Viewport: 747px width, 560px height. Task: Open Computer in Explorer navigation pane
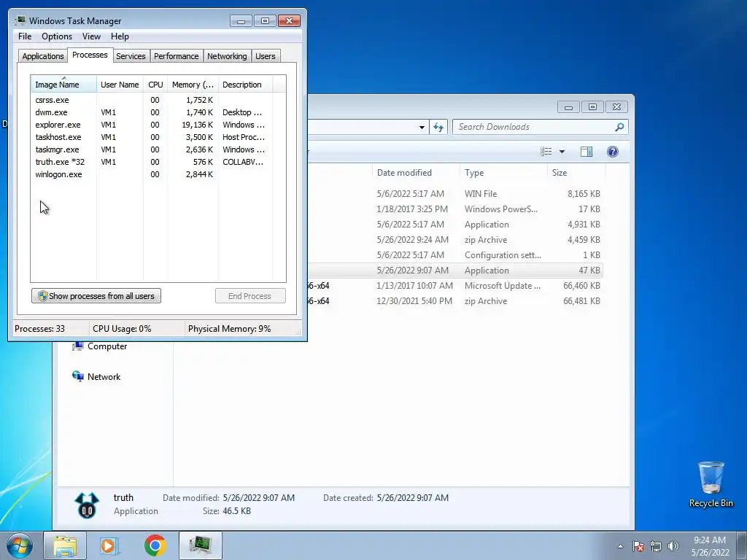99,346
